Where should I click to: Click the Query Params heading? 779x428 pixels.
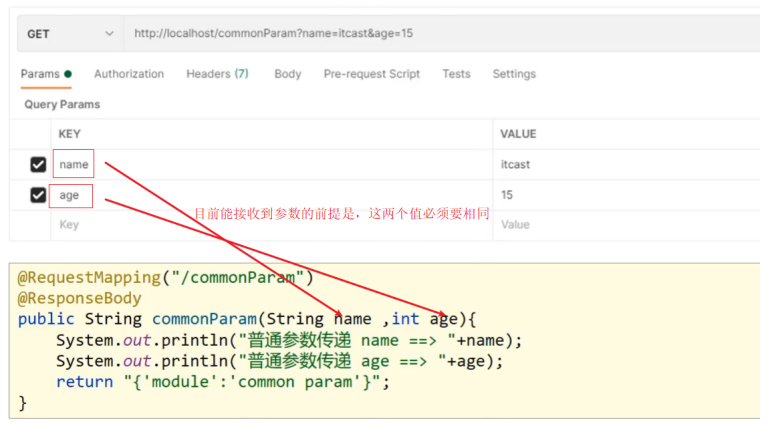click(62, 104)
